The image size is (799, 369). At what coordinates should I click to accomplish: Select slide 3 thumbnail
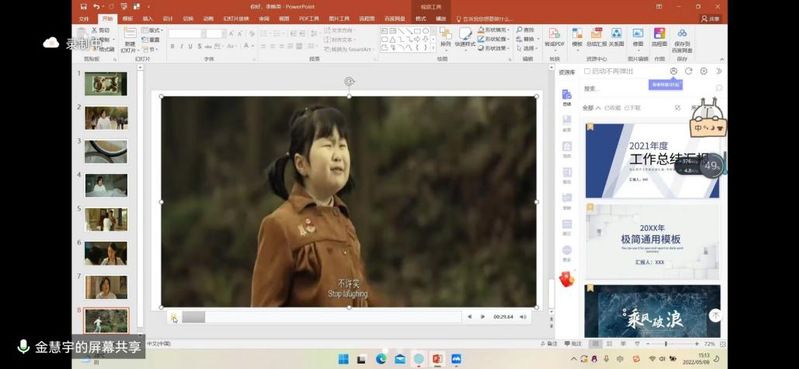pyautogui.click(x=106, y=151)
